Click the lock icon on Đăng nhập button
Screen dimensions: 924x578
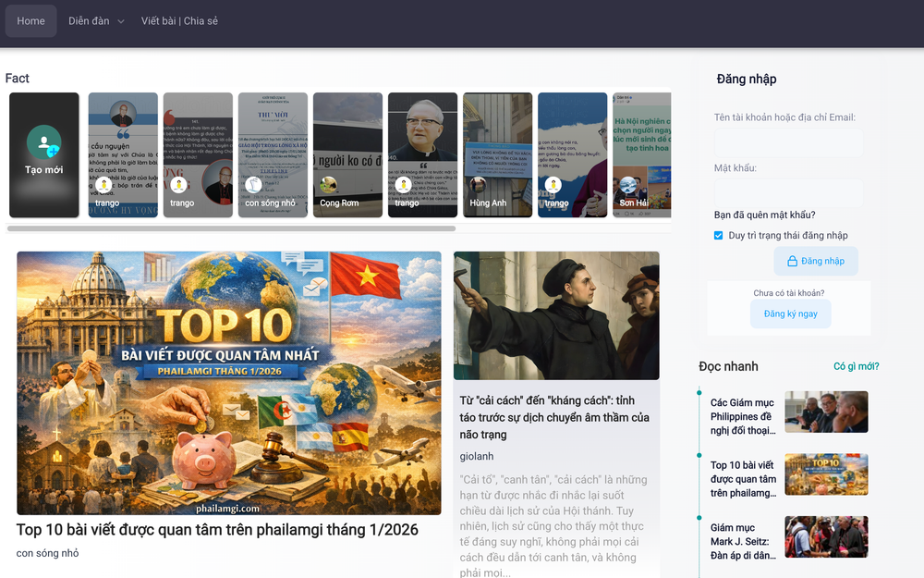[x=792, y=262]
